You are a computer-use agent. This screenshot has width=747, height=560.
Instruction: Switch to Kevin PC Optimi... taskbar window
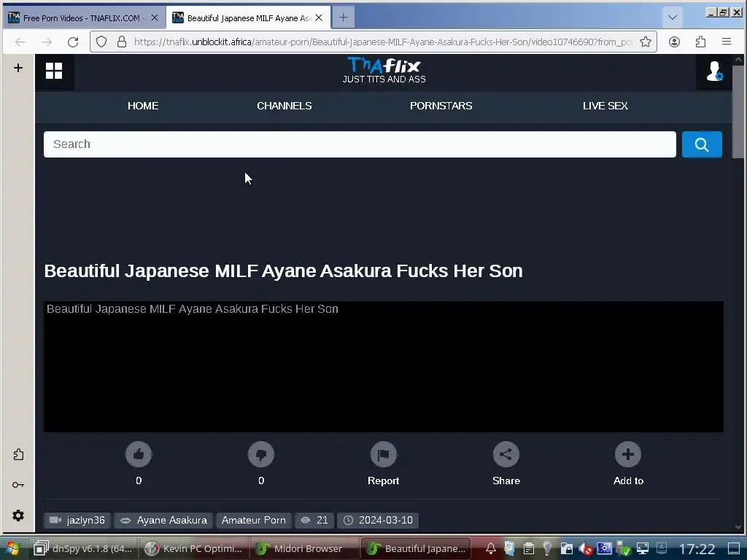(195, 548)
